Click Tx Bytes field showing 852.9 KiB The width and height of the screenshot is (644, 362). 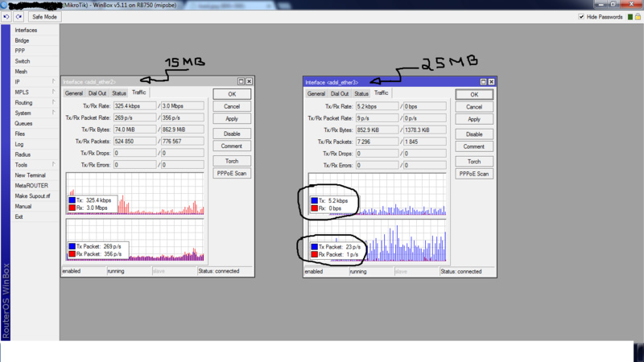pos(377,130)
